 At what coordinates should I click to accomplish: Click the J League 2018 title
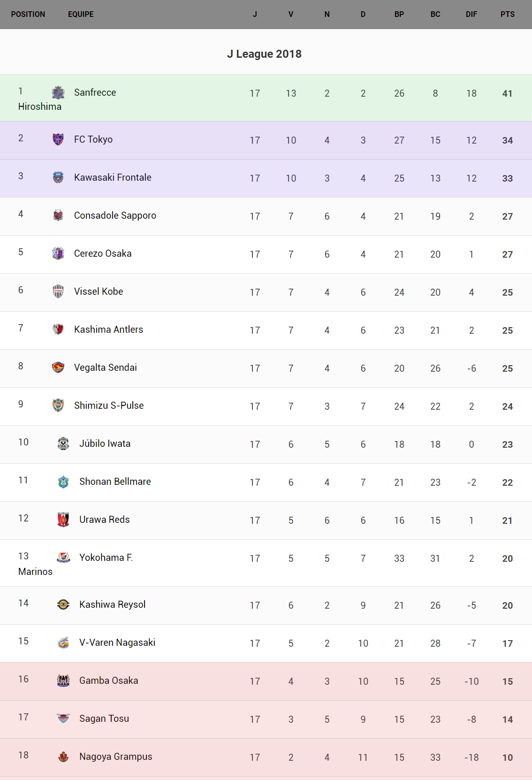click(x=264, y=54)
